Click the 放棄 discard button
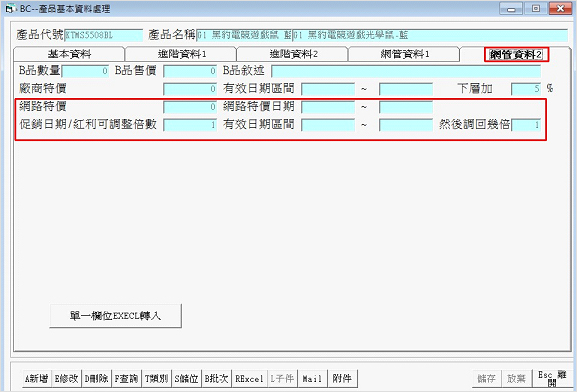 click(x=516, y=378)
